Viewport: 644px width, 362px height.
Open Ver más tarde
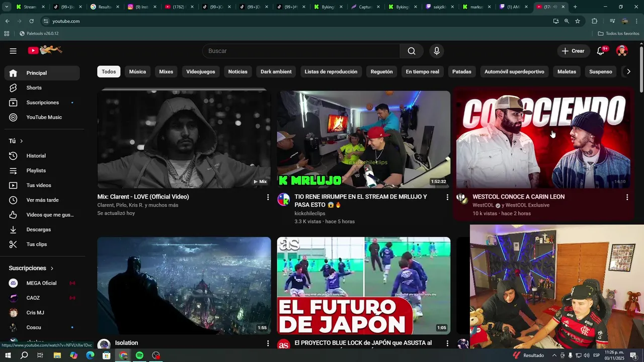42,200
